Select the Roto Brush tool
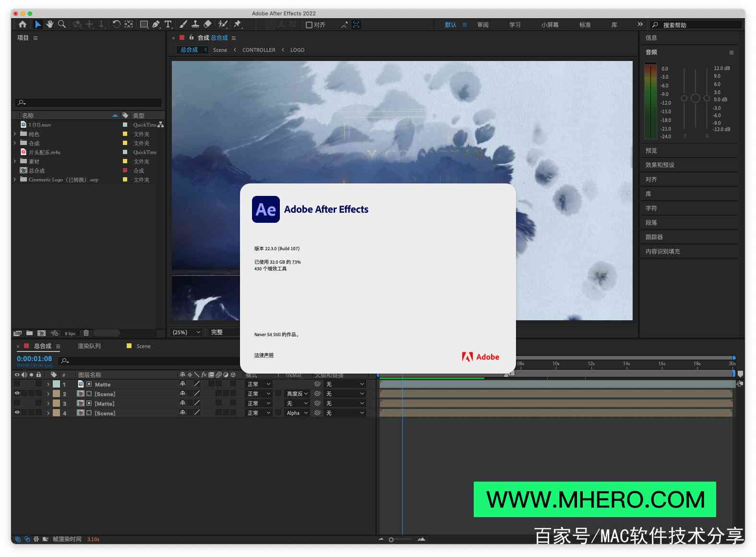The image size is (756, 557). click(x=223, y=24)
